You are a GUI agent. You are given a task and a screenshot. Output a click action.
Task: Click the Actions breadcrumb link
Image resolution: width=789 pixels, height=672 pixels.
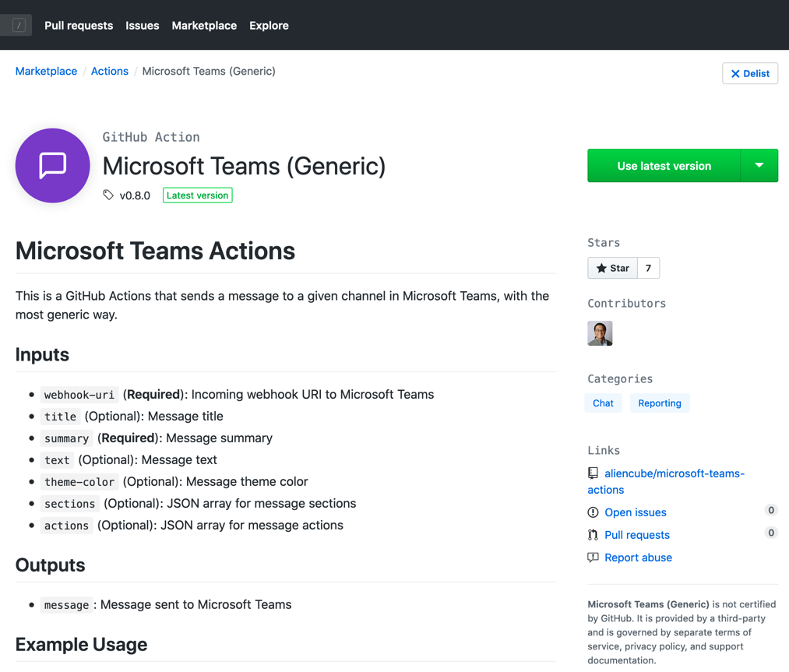(x=110, y=72)
